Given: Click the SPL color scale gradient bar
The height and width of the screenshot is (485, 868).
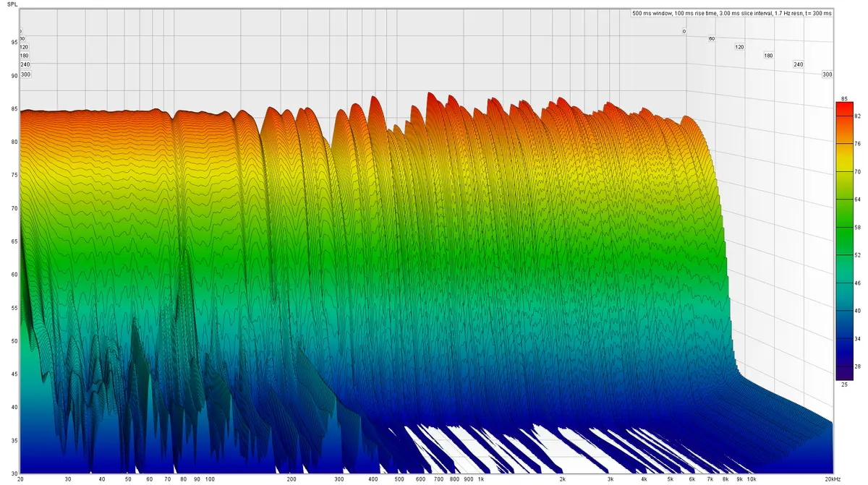Looking at the screenshot, I should [x=844, y=241].
